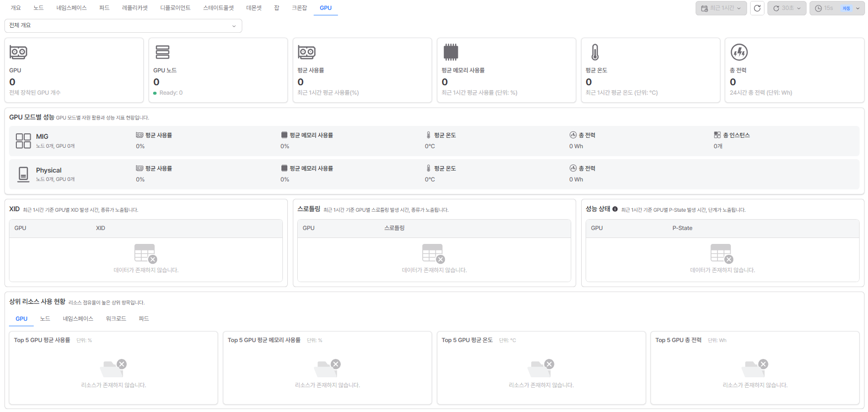Click the 평균 온도 thermometer icon
Screen dimensions: 868x412
pos(595,52)
